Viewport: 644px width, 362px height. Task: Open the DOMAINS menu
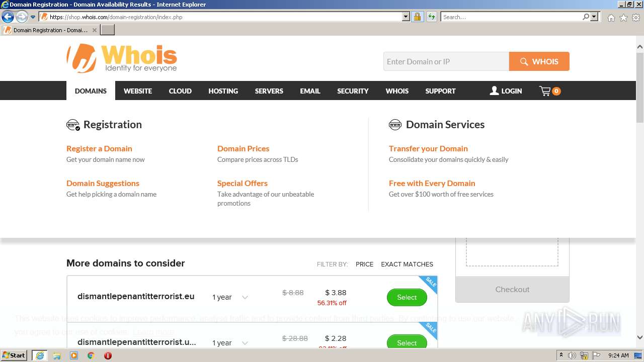tap(91, 91)
